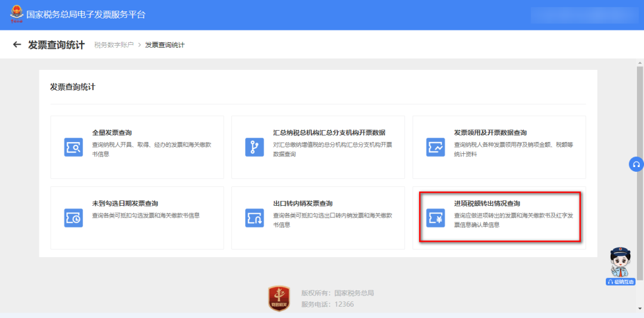This screenshot has height=318, width=644.
Task: Click 发票查询统计 breadcrumb item
Action: click(165, 45)
